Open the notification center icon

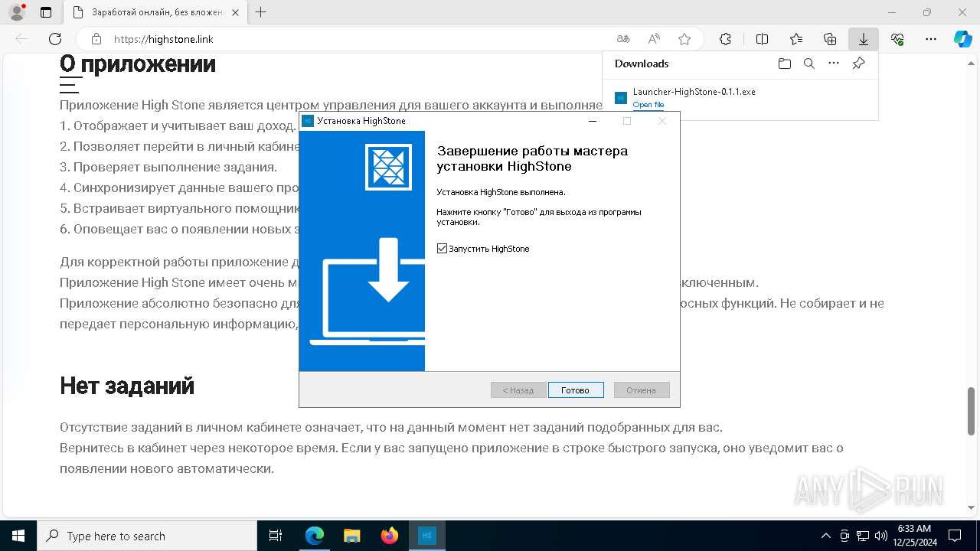[x=955, y=536]
